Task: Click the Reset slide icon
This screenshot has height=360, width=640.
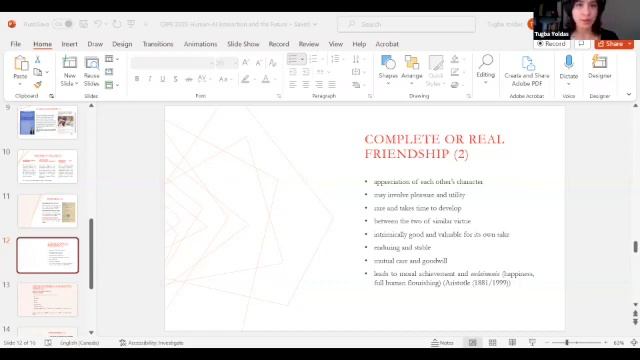Action: click(109, 72)
